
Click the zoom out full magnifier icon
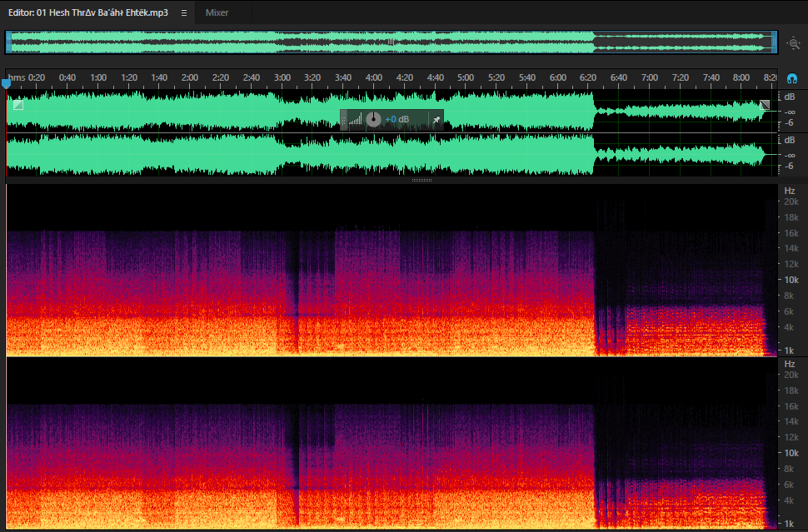794,44
